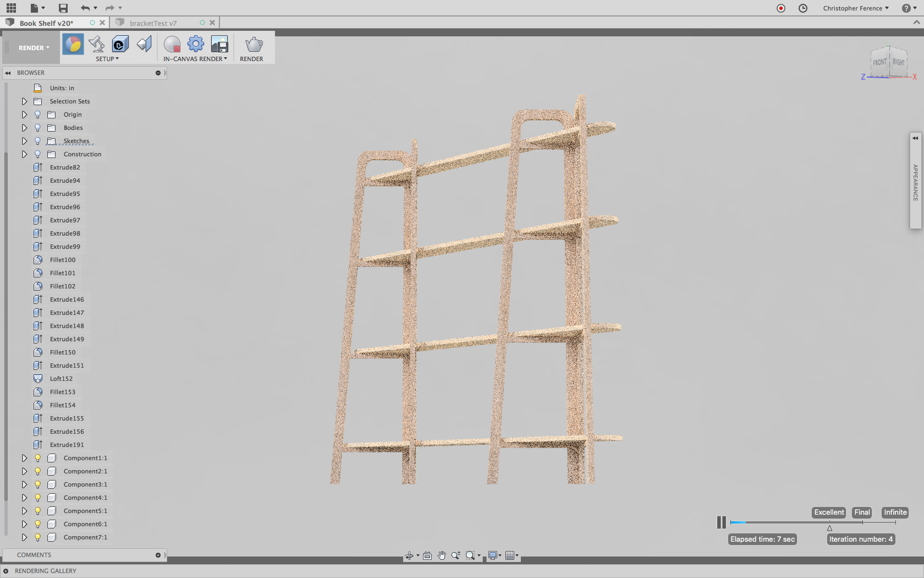Screen dimensions: 924x578
Task: Click the Fillet100 feature icon
Action: [x=38, y=260]
